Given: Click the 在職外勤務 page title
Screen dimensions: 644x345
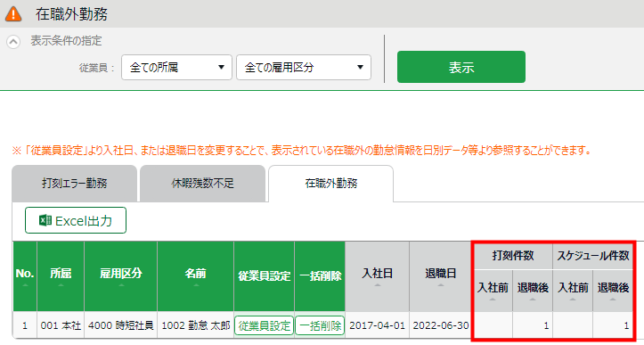Looking at the screenshot, I should tap(71, 14).
